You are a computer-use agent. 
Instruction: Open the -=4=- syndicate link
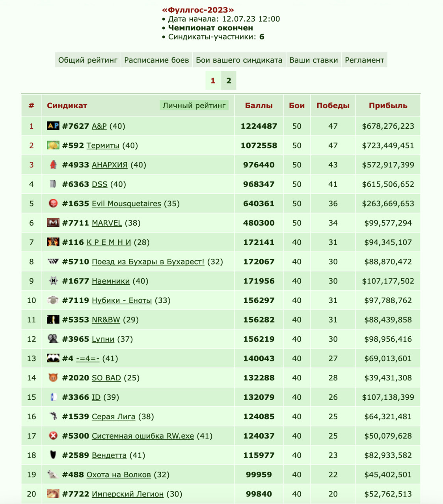pos(87,358)
